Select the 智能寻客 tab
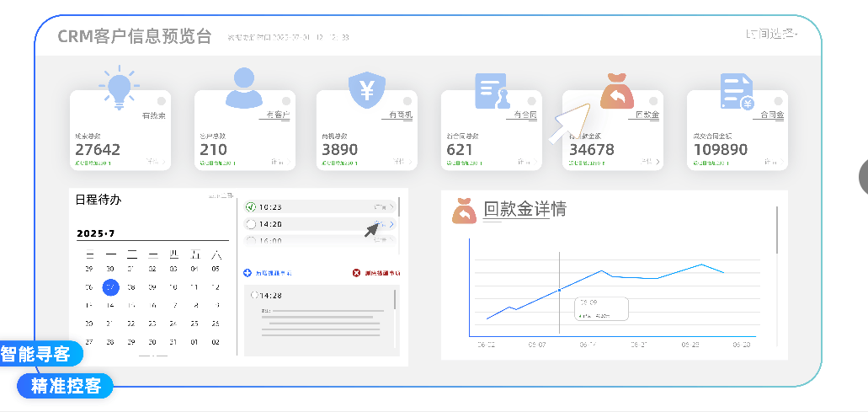 [40, 354]
